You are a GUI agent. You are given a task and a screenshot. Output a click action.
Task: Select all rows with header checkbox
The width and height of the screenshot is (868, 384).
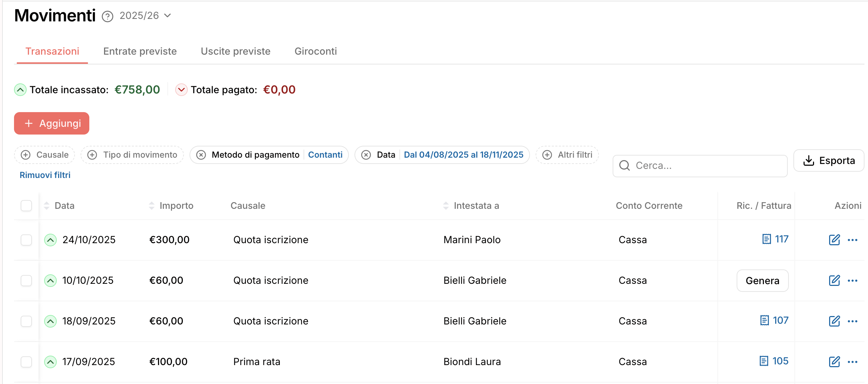26,206
